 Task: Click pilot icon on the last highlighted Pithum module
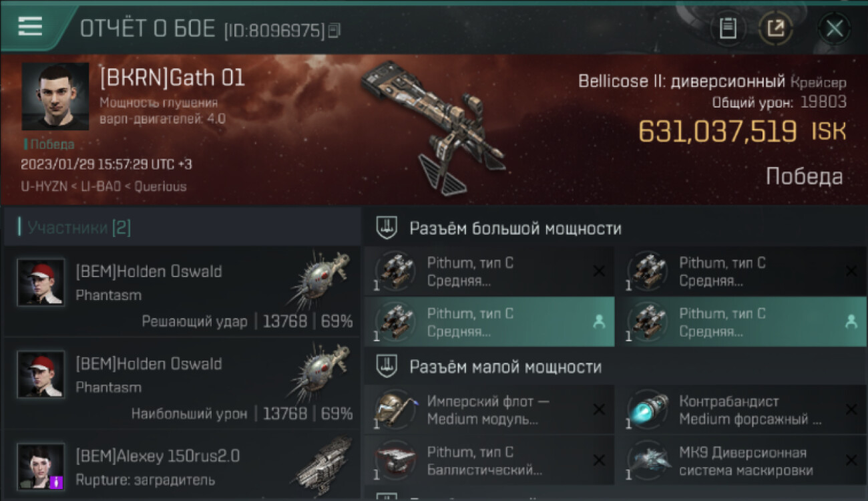(x=851, y=322)
